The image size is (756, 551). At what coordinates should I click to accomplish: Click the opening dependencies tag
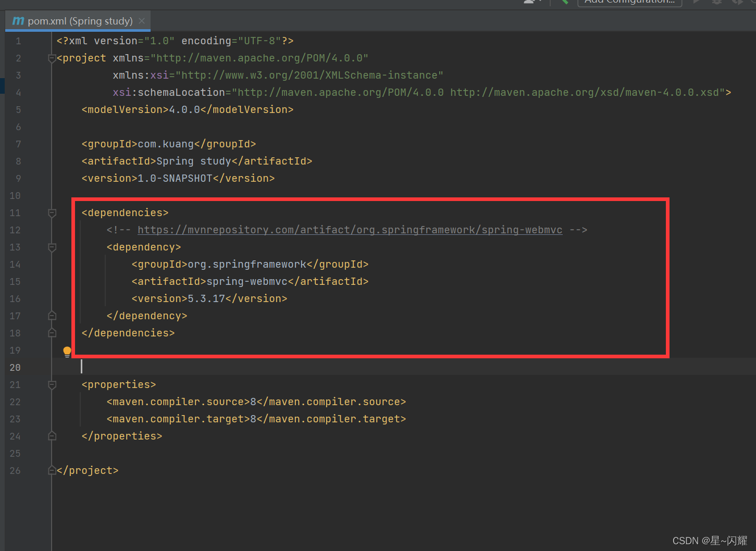click(x=125, y=212)
